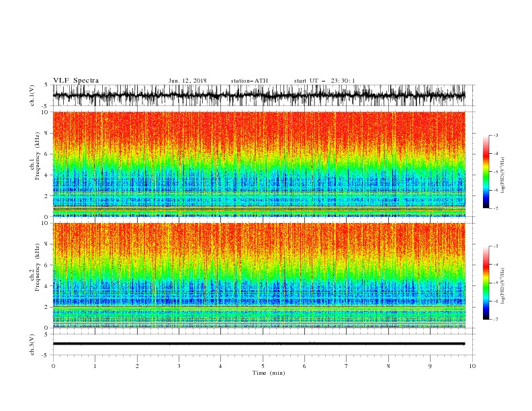Click the "ch.3(V)" waveform axis label
This screenshot has width=532, height=411.
(32, 345)
